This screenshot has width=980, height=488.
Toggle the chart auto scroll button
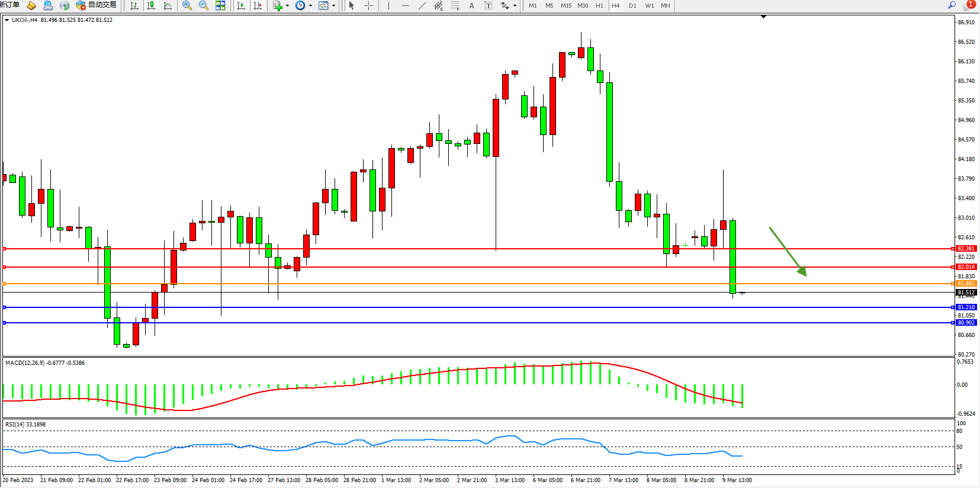point(240,5)
